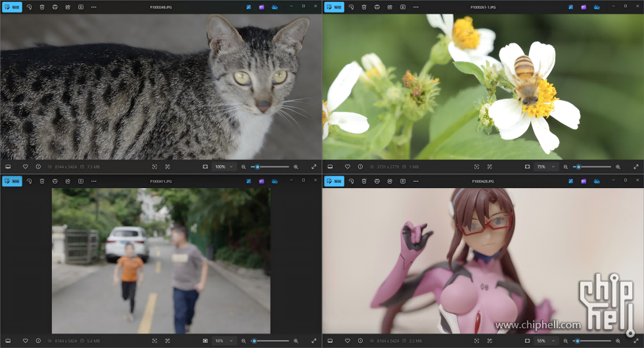Image resolution: width=644 pixels, height=348 pixels.
Task: Show file info for the figurine photo
Action: tap(360, 341)
